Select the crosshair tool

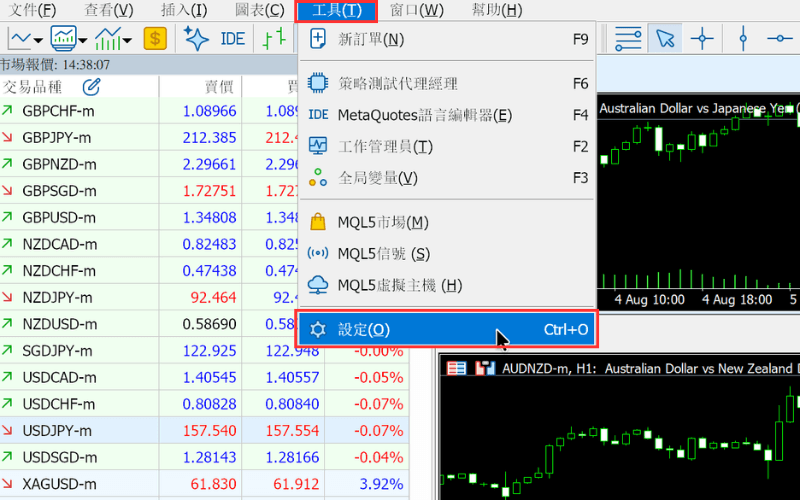[x=702, y=39]
